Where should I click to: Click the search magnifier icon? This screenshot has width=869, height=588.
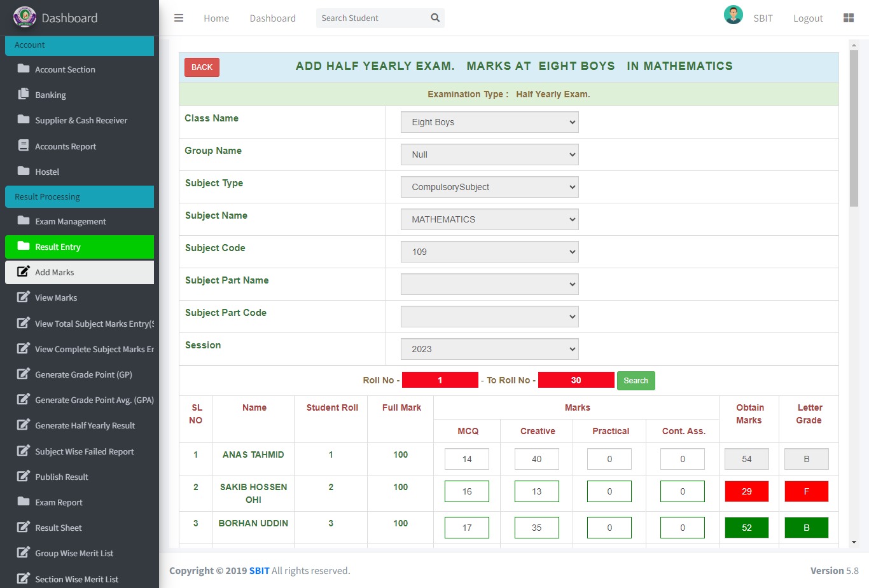pos(435,18)
